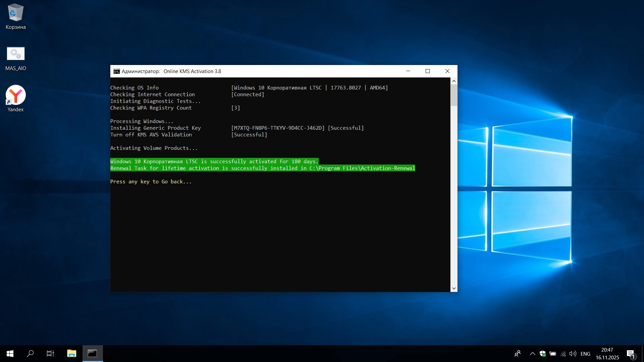Open the Windows Security shield tray icon
The image size is (644, 362).
(542, 354)
